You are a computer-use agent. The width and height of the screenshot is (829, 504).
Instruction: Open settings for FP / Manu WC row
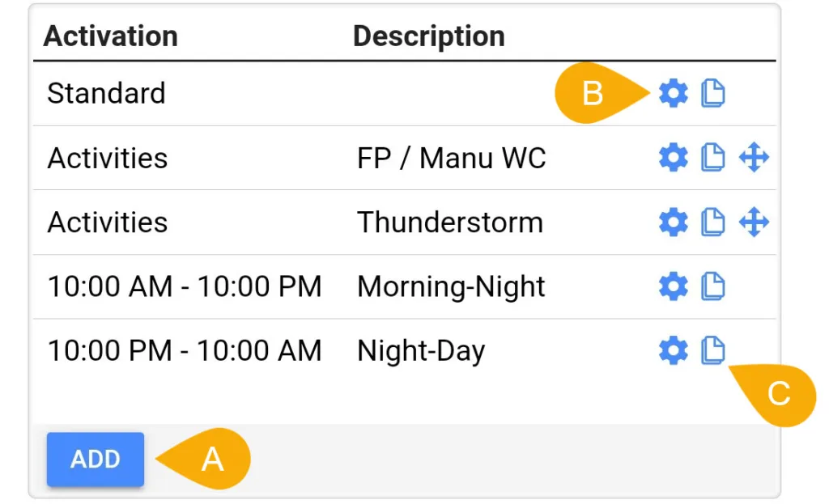click(x=674, y=158)
